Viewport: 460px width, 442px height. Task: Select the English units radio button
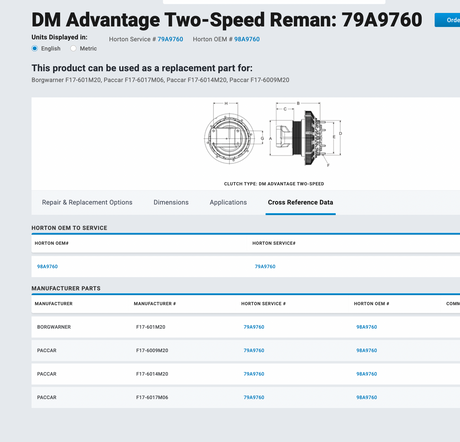point(35,48)
